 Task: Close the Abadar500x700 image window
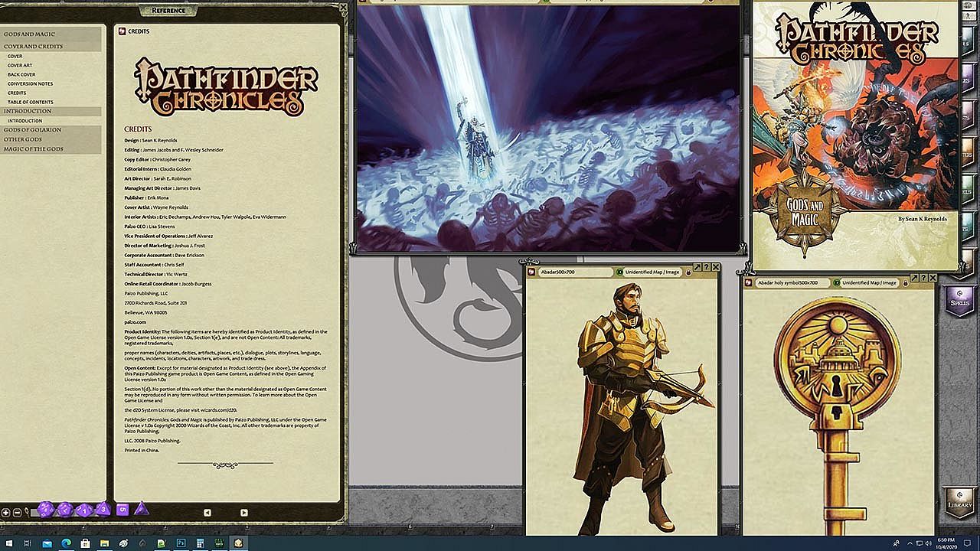pos(715,267)
